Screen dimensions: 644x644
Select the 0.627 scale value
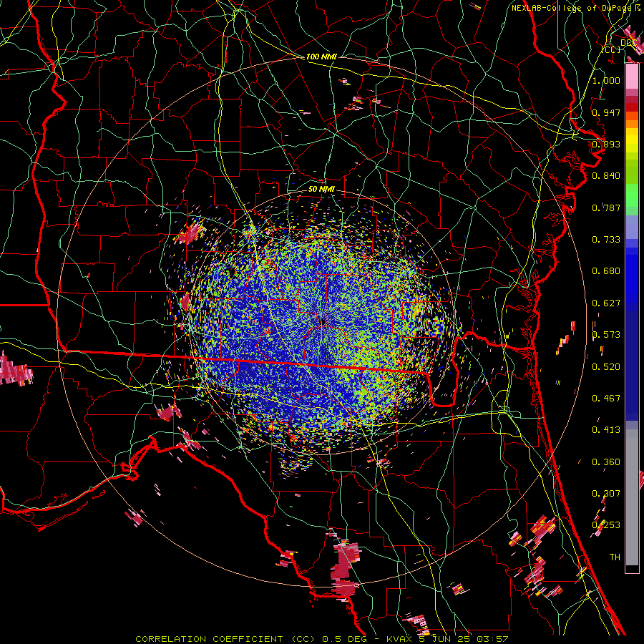click(606, 303)
